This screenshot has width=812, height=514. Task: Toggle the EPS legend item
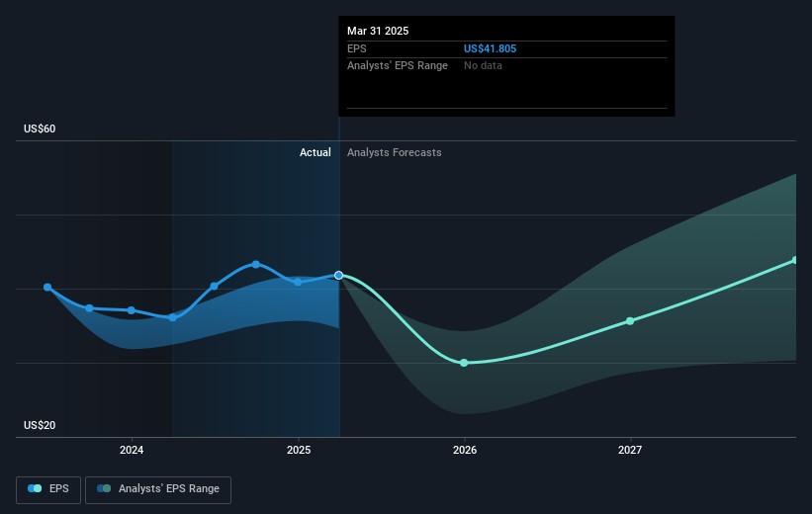tap(49, 489)
